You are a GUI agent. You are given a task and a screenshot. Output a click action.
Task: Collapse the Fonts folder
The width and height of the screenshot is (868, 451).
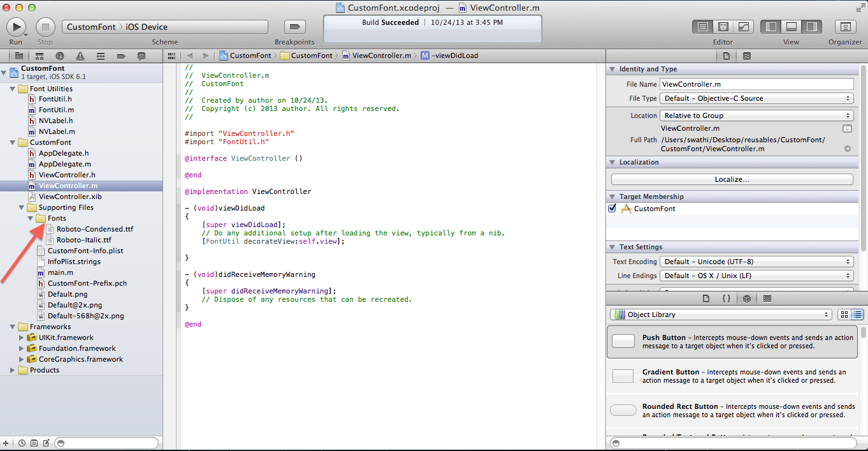pos(30,218)
